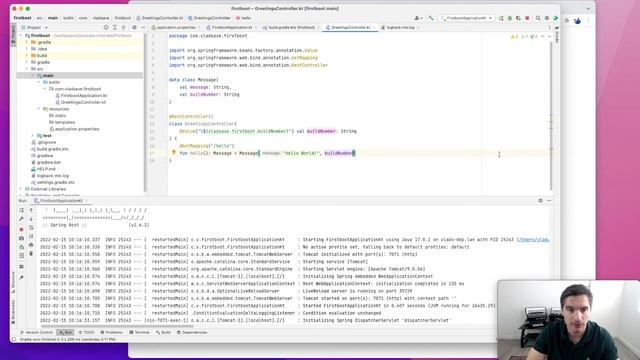Expand the .idea folder
This screenshot has width=640, height=360.
pyautogui.click(x=27, y=49)
